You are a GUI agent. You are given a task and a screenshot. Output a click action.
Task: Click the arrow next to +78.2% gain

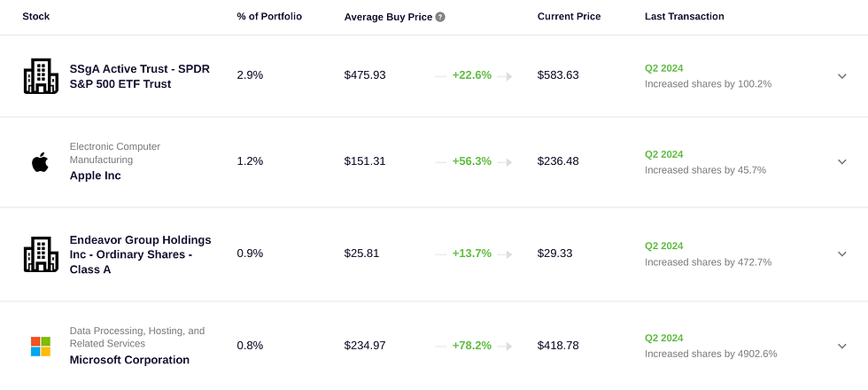[505, 347]
